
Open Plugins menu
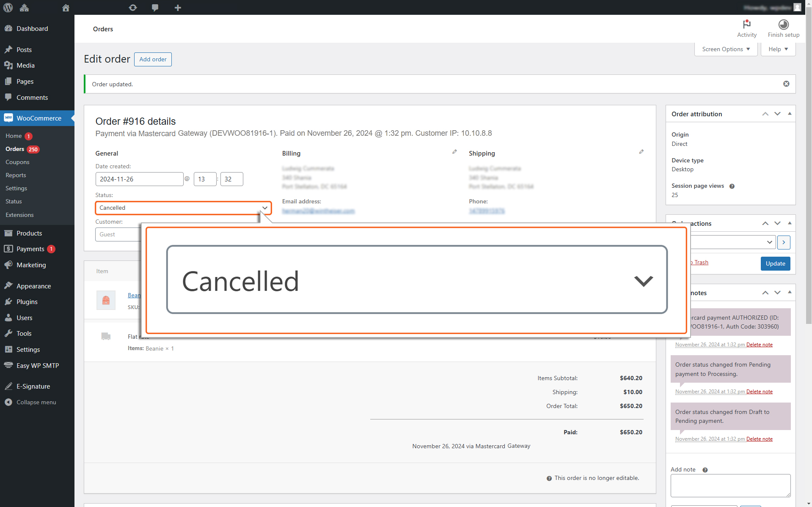pos(37,302)
